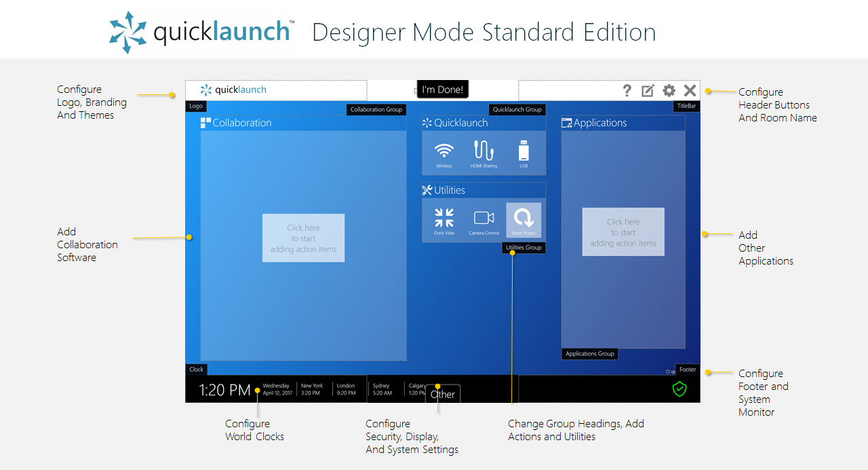This screenshot has height=470, width=868.
Task: Open help with the question mark icon
Action: click(x=627, y=90)
